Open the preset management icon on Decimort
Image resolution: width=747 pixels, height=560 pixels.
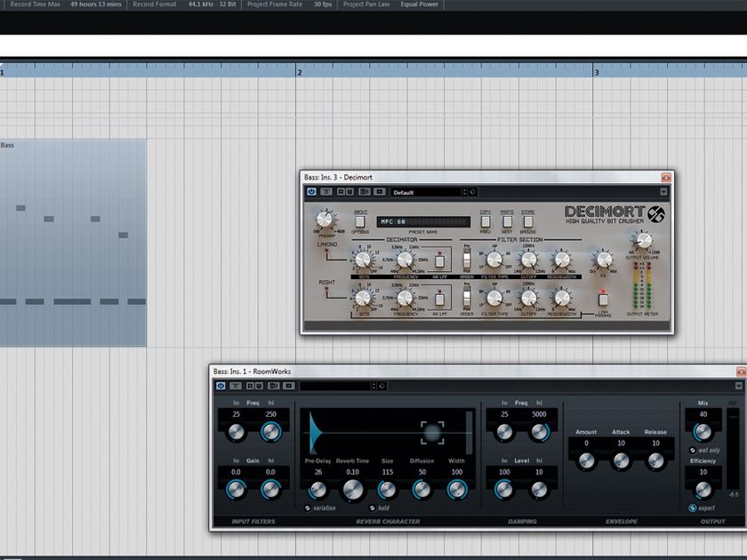(x=470, y=191)
